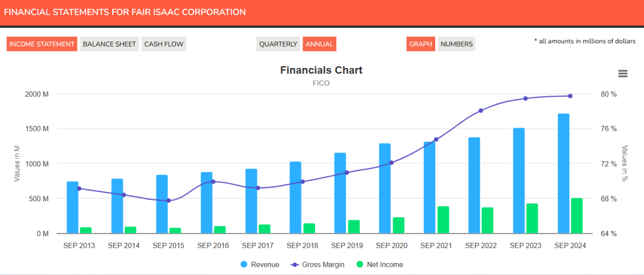Click the SEP 2015 gross margin point
Screen dimensions: 644x275
tap(168, 201)
